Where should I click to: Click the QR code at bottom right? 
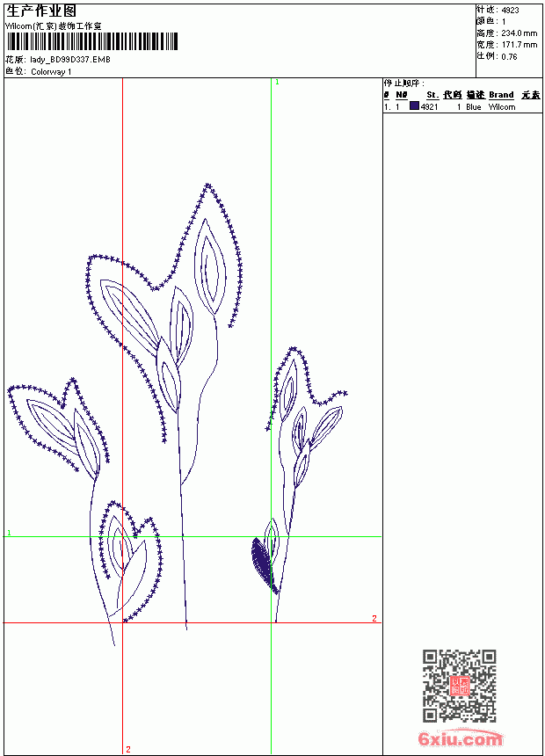coord(459,686)
